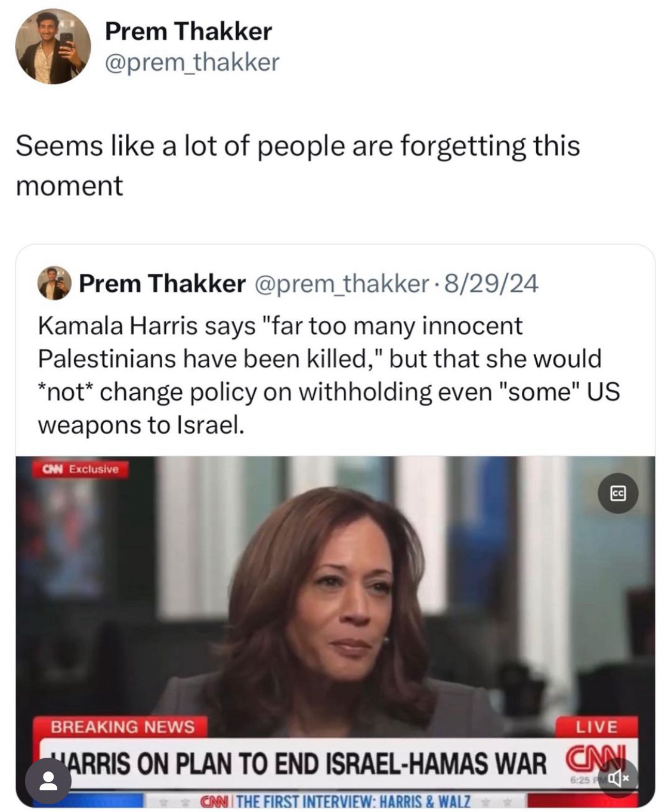Click the red LIVE badge
The width and height of the screenshot is (671, 812).
(x=596, y=726)
